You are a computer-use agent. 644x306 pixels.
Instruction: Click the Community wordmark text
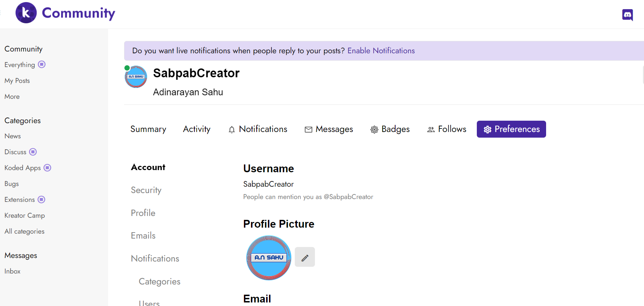78,13
